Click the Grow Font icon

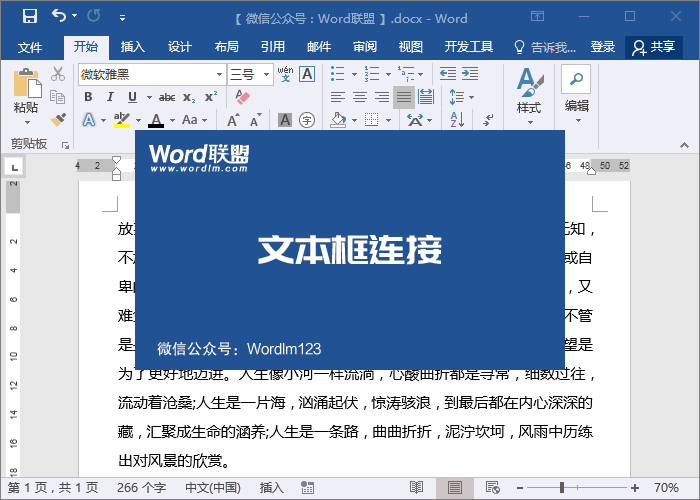233,120
